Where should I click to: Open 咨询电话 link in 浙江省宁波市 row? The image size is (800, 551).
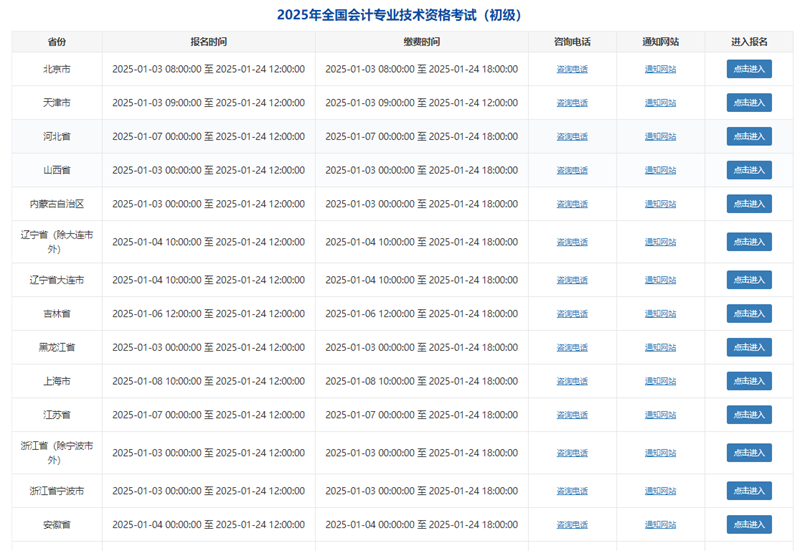pos(572,490)
